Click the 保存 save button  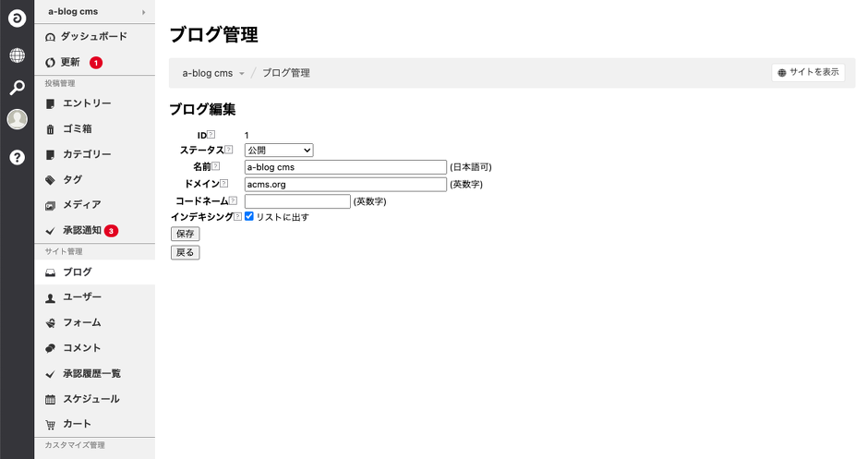click(186, 234)
